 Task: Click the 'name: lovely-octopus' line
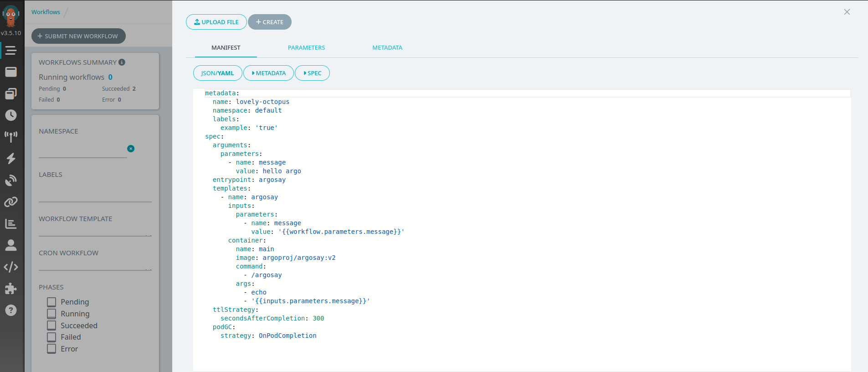[251, 102]
